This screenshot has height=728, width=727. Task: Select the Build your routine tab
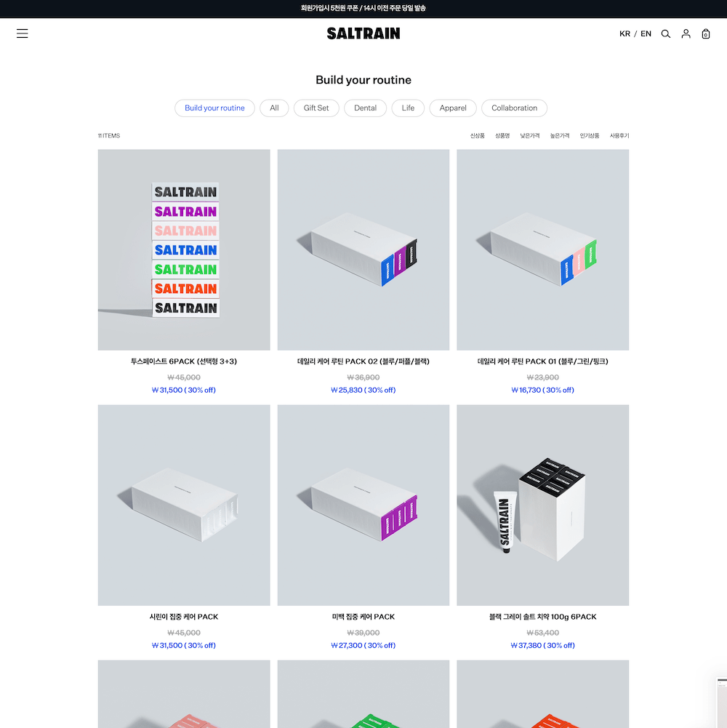[x=214, y=108]
